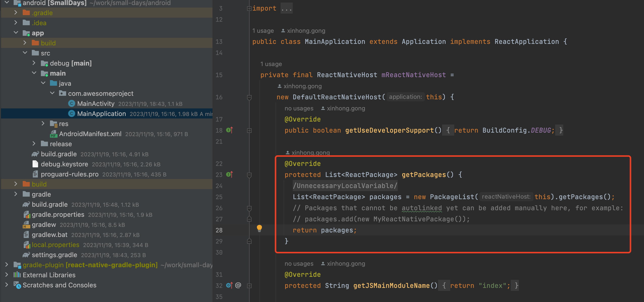Click the root build.gradle elephant icon
Image resolution: width=644 pixels, height=302 pixels.
tap(26, 204)
